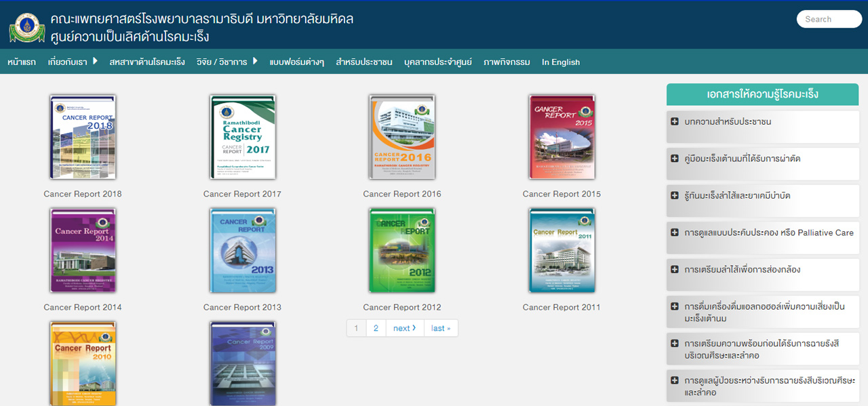The image size is (868, 406).
Task: Open the การเตรียมลำไส้เพื่อการส่องกล้อง text link
Action: click(743, 270)
